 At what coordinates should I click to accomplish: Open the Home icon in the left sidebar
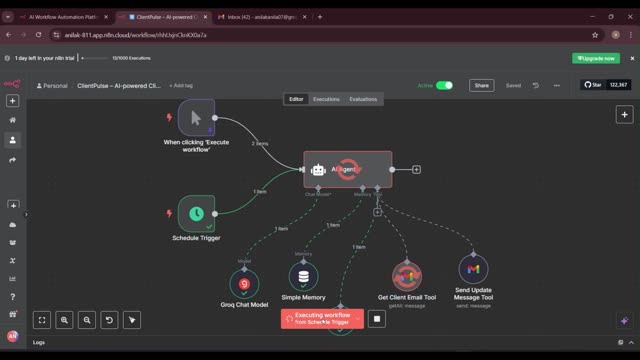pos(13,120)
